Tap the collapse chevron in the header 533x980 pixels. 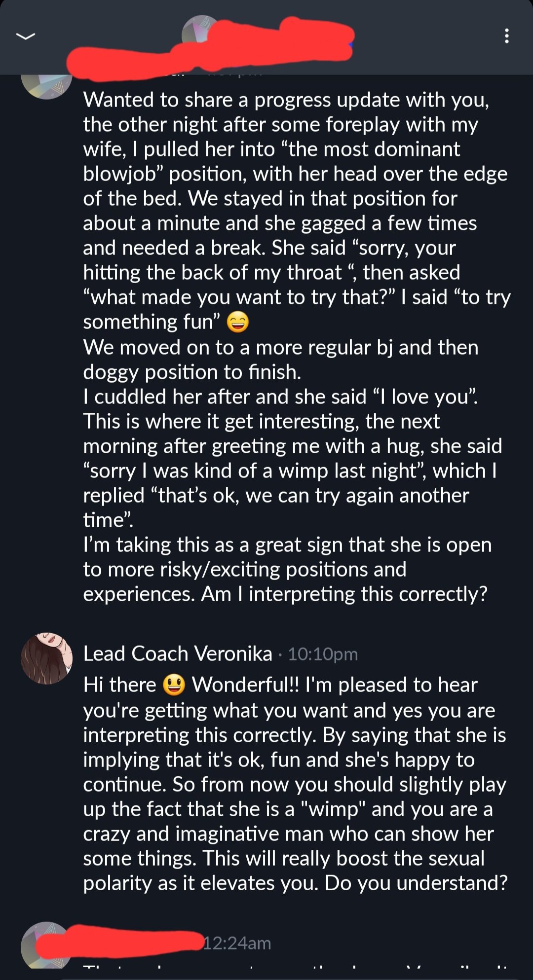26,36
